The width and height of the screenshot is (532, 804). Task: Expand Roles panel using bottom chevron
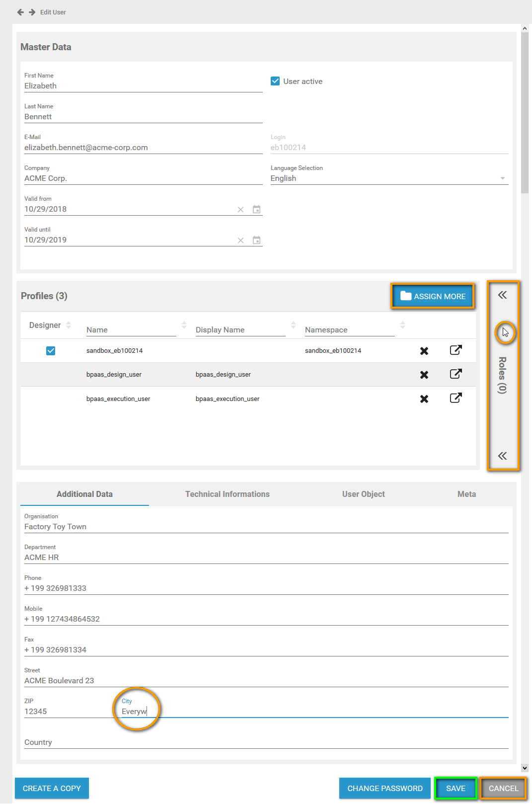click(x=502, y=456)
